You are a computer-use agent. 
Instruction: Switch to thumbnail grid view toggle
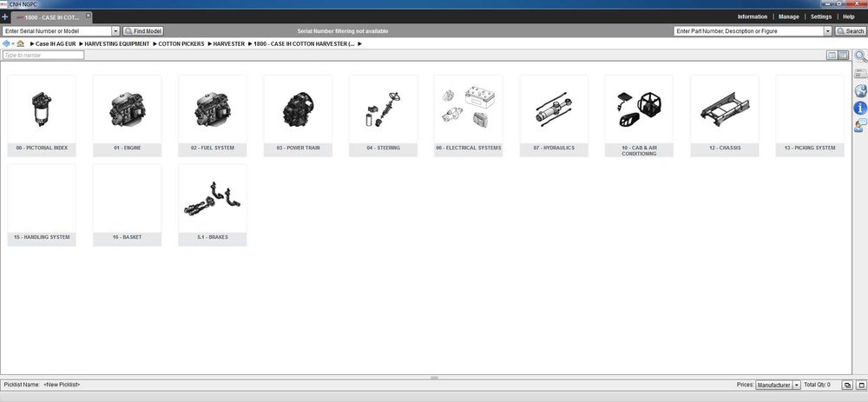(x=843, y=55)
